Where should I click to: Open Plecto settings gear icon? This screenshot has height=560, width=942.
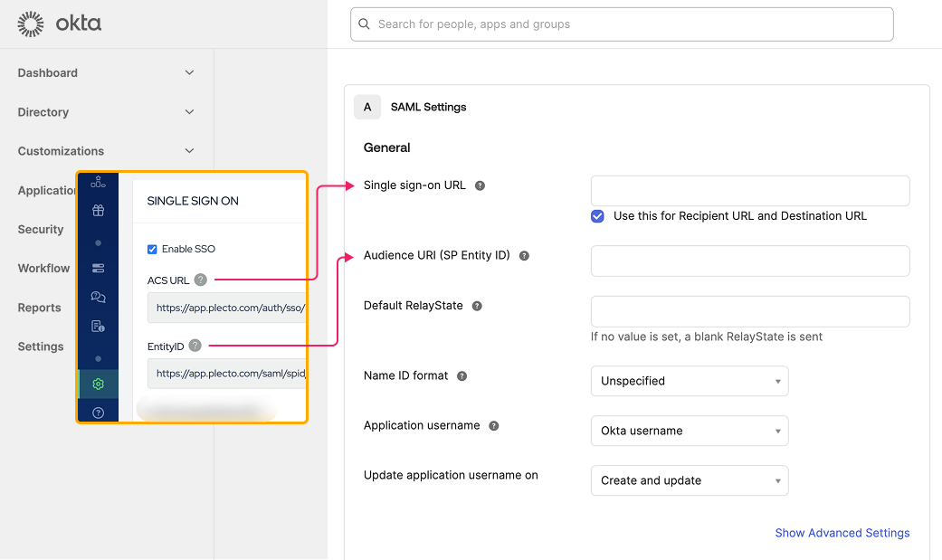tap(98, 384)
